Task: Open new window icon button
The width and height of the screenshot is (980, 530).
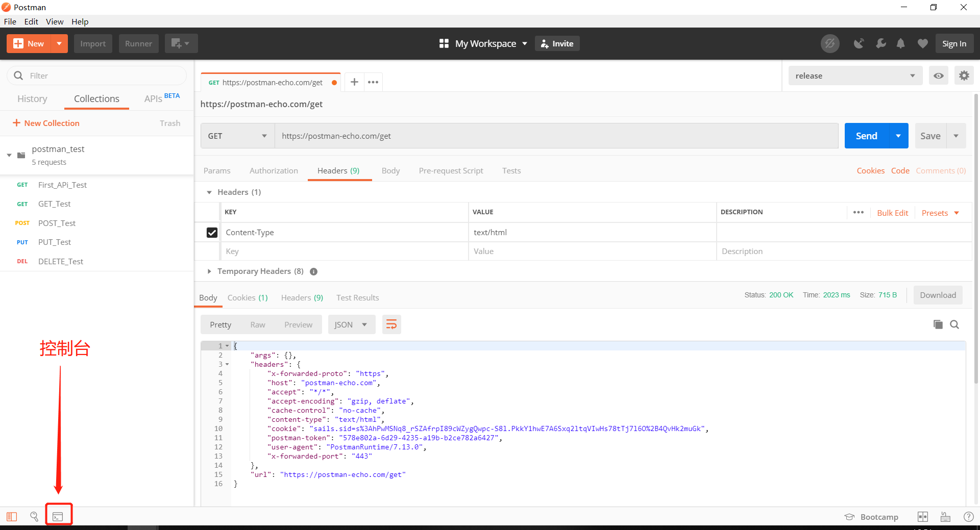Action: [181, 43]
